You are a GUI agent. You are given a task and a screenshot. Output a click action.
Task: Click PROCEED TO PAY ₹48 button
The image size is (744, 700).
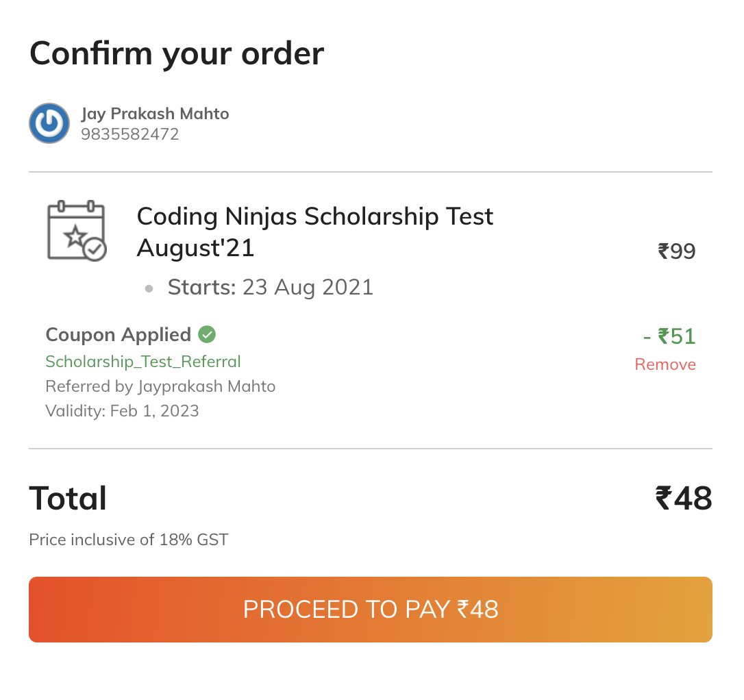point(371,610)
